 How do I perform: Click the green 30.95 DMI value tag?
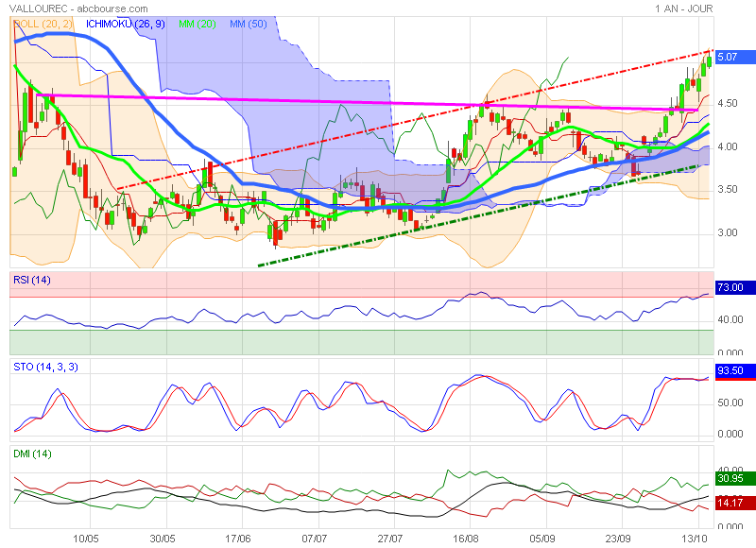pos(735,478)
